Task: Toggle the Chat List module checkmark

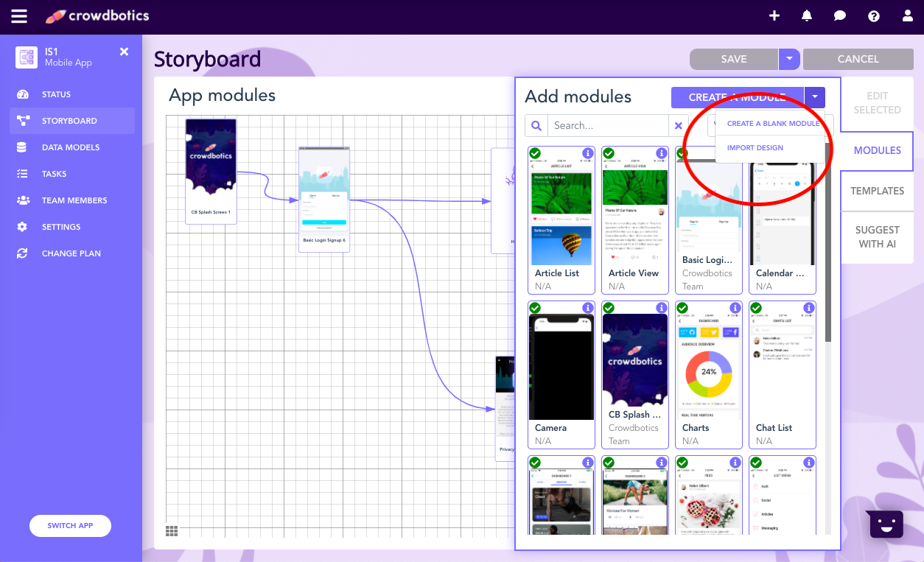Action: pyautogui.click(x=756, y=308)
